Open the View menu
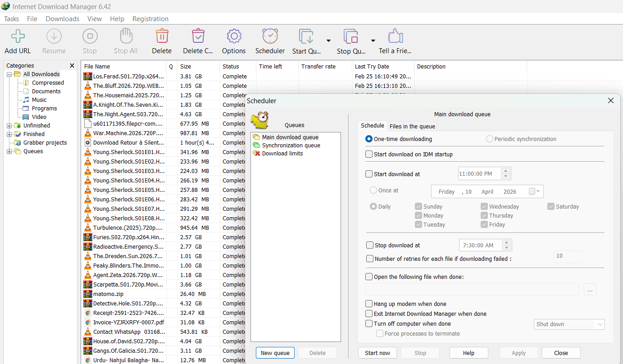The width and height of the screenshot is (623, 364). pyautogui.click(x=95, y=19)
